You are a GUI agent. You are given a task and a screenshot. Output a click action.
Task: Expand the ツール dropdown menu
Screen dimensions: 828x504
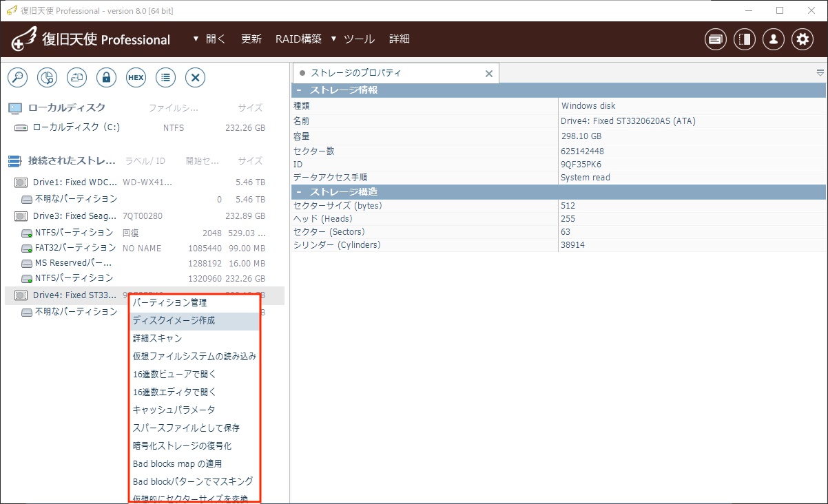pyautogui.click(x=353, y=39)
